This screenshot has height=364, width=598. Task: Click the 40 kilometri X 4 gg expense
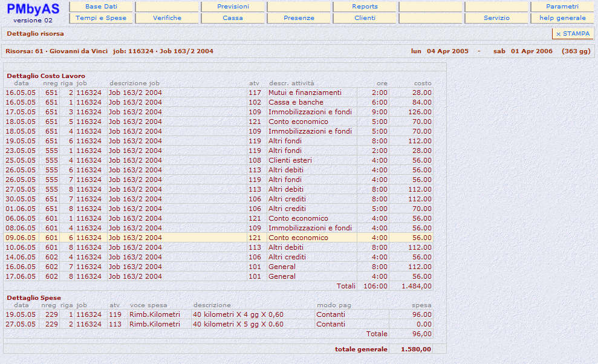238,314
